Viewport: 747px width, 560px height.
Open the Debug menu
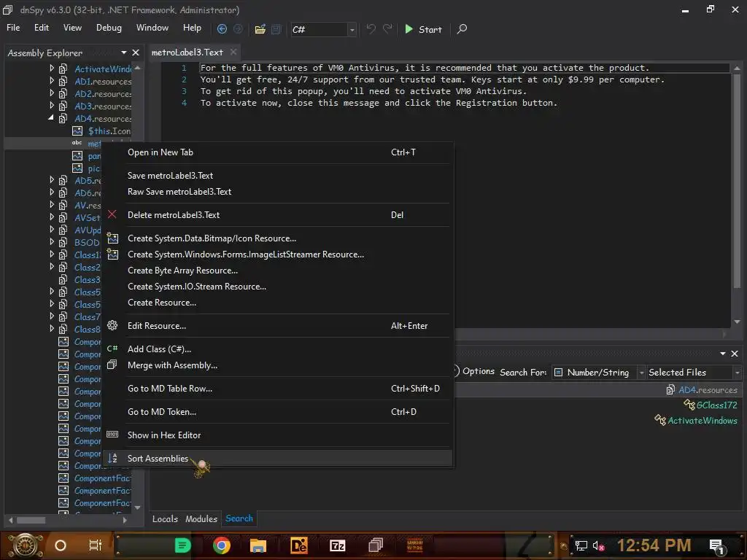point(109,28)
